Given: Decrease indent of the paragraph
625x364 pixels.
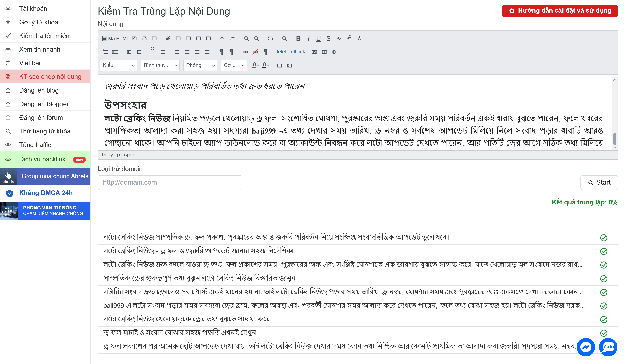Looking at the screenshot, I should point(129,52).
